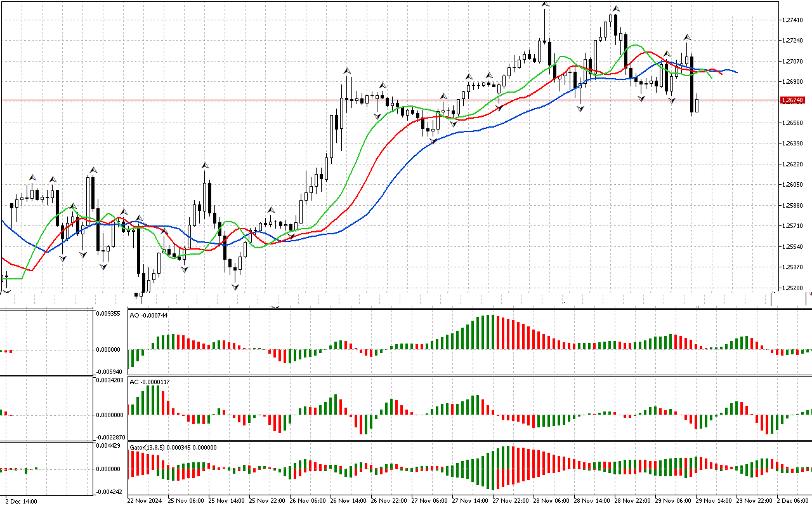This screenshot has height=508, width=812.
Task: Click the 22 Nov 2024 date label
Action: point(145,500)
